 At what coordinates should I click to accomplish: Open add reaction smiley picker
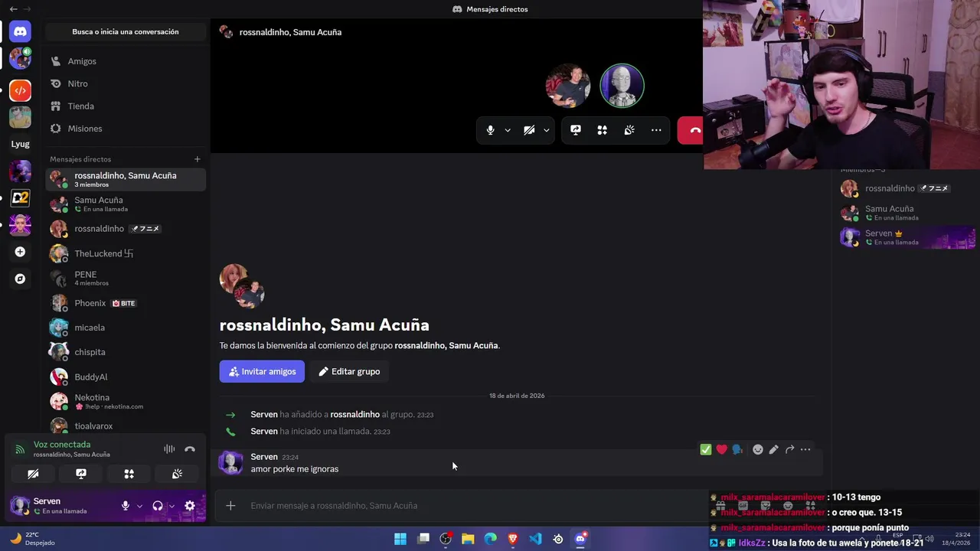click(758, 449)
